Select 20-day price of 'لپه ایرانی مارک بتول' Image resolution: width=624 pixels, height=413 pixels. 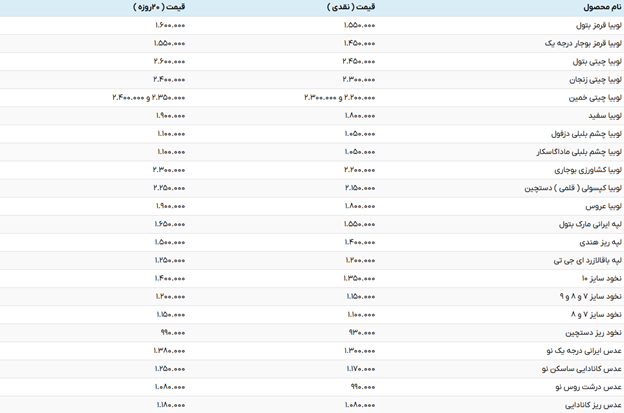coord(170,224)
